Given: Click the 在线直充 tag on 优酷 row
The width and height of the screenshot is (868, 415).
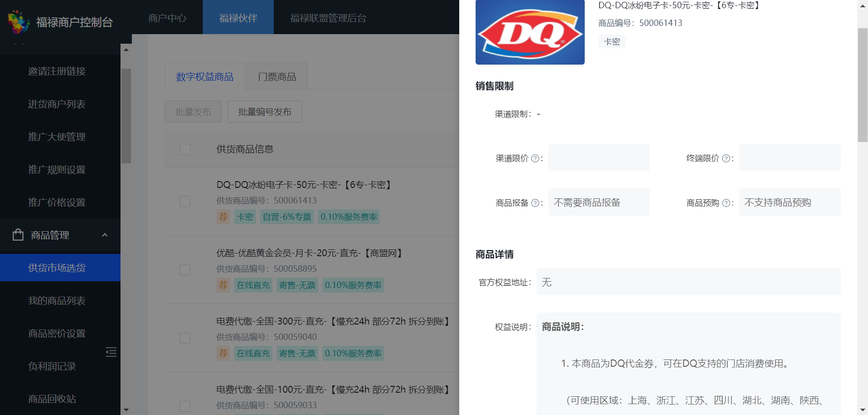Looking at the screenshot, I should [x=253, y=285].
